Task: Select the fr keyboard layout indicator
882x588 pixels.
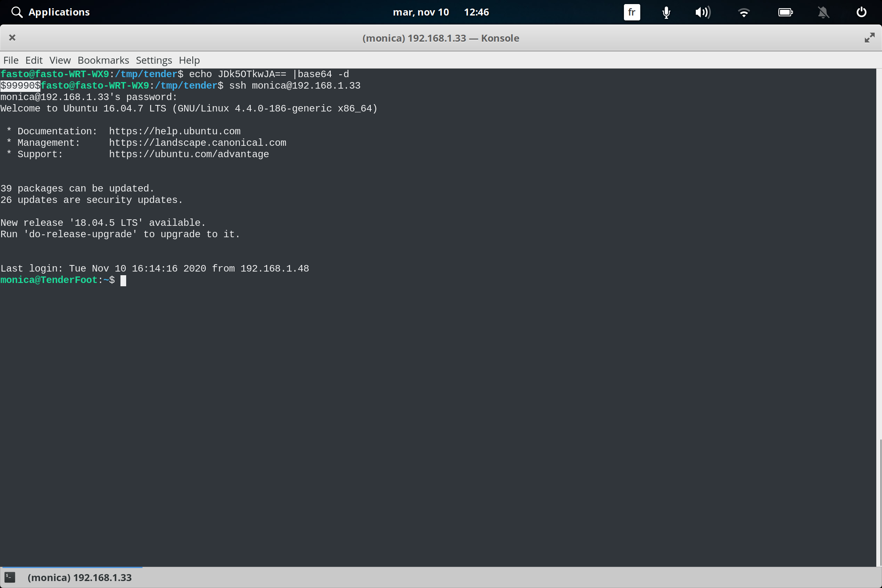Action: point(631,12)
